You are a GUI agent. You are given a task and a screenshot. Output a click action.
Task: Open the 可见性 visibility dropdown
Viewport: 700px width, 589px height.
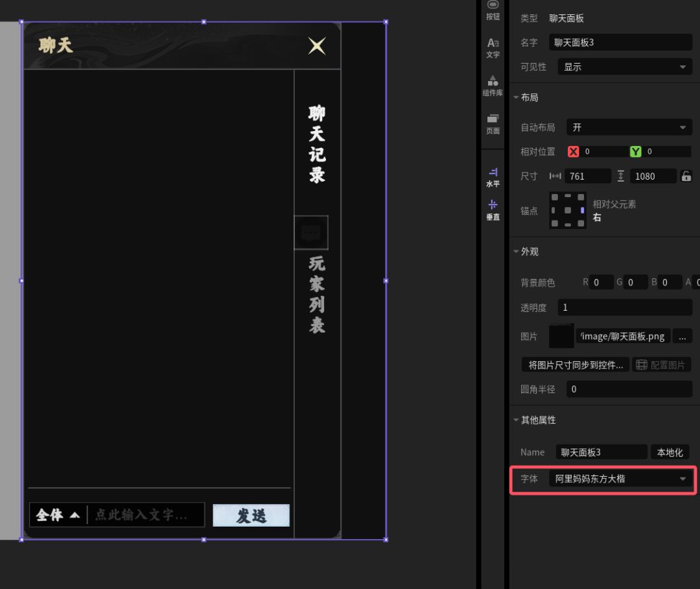625,67
